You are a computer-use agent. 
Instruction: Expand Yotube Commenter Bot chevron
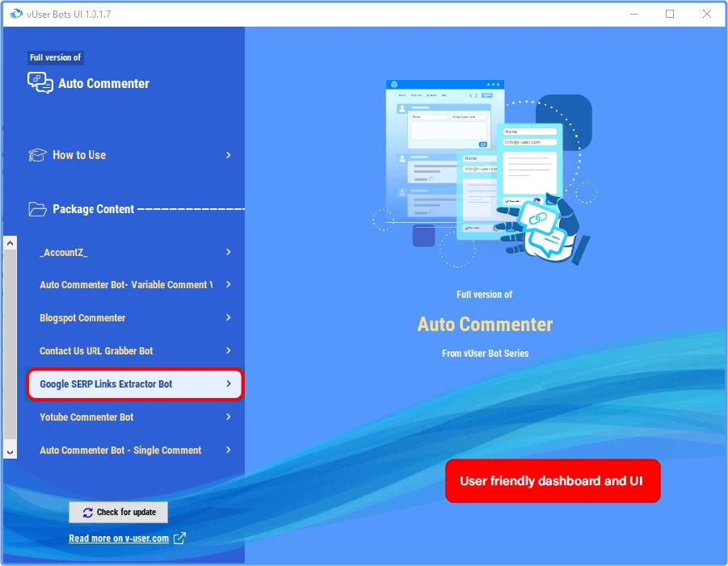click(229, 417)
